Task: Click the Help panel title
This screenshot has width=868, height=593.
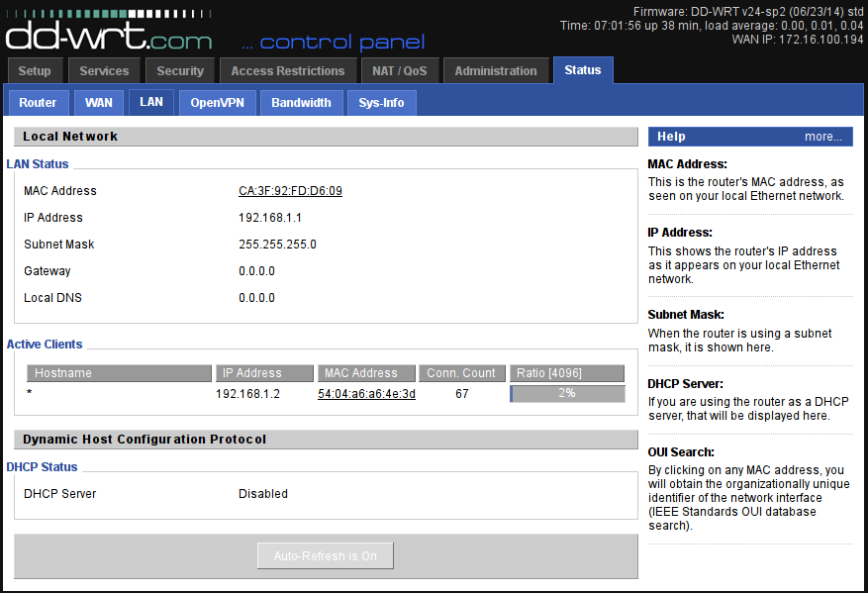Action: click(x=671, y=137)
